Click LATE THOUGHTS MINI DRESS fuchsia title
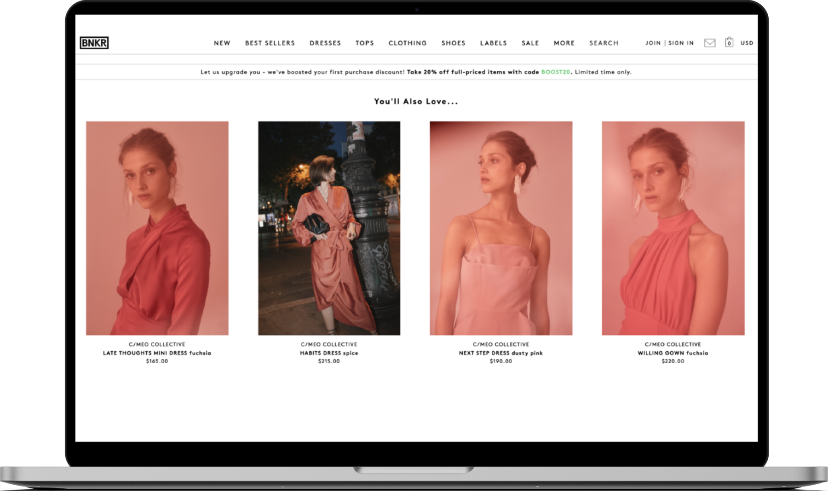Viewport: 828px width, 504px height. point(157,353)
